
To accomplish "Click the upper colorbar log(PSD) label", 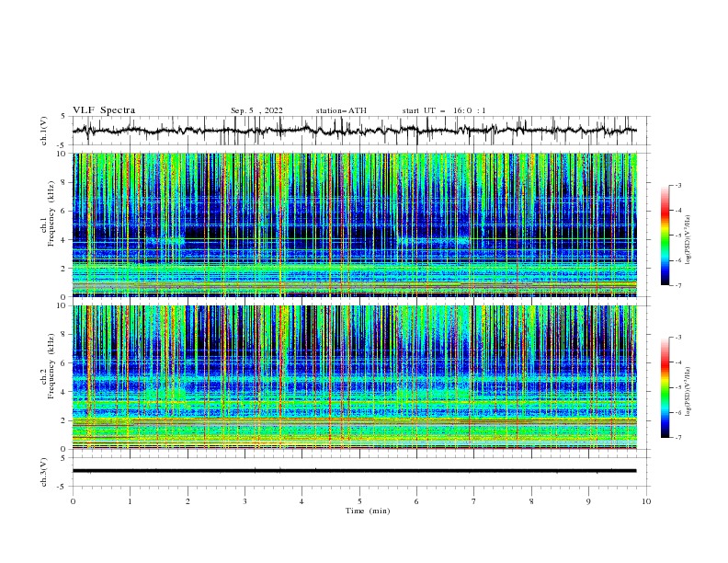I will tap(688, 240).
